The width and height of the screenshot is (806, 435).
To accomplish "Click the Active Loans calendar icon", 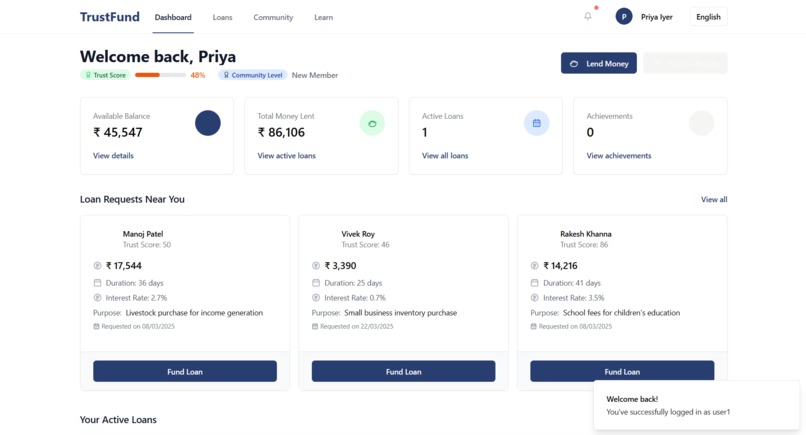I will tap(536, 123).
